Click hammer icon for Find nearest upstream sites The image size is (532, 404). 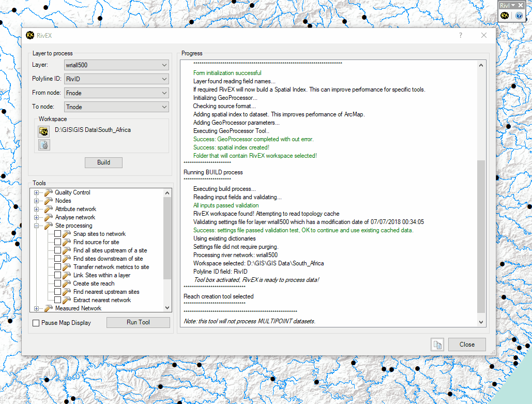(x=67, y=292)
